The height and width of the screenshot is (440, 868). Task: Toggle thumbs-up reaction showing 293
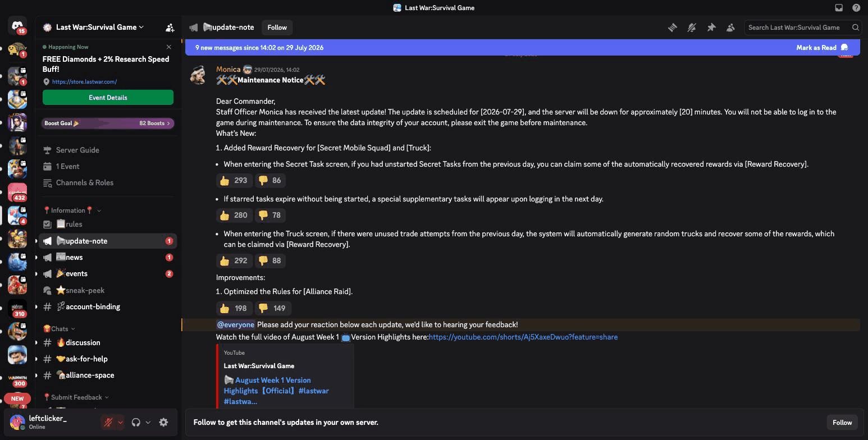pos(234,181)
